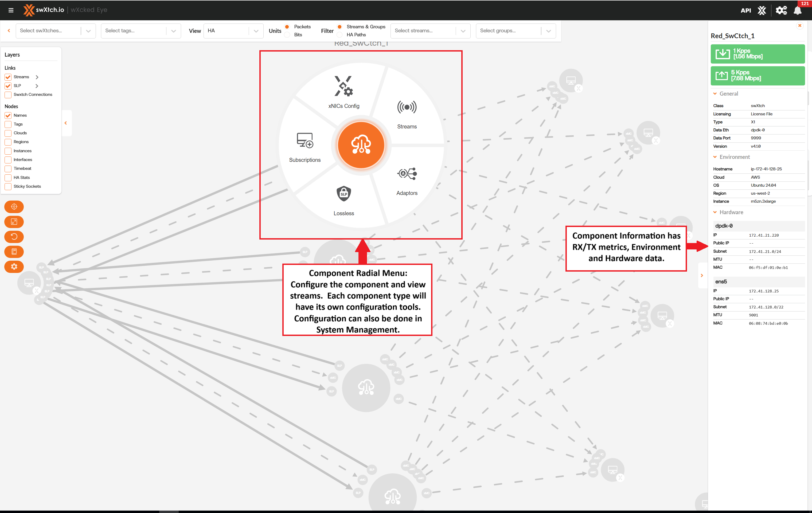Click the orange reset view button
The height and width of the screenshot is (513, 812).
point(14,237)
